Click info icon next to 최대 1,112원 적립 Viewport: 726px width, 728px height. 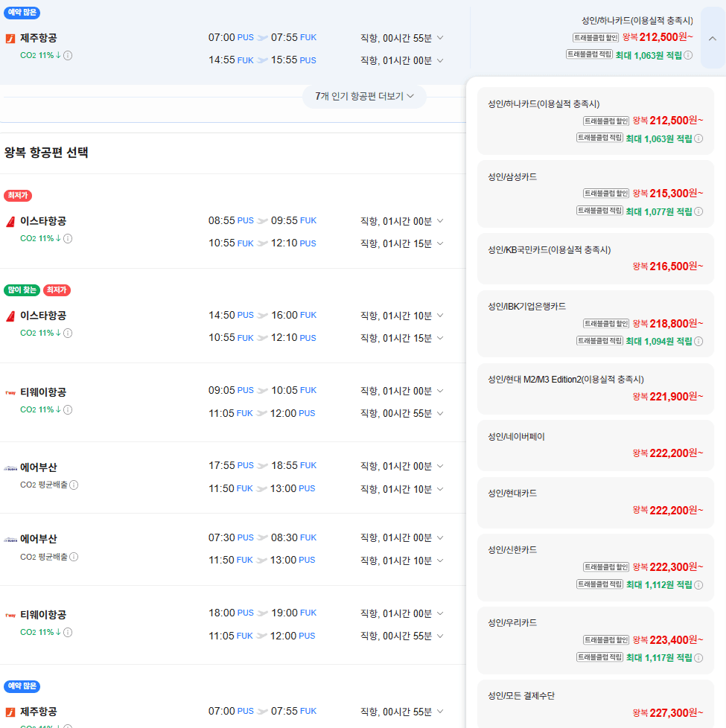pyautogui.click(x=698, y=585)
